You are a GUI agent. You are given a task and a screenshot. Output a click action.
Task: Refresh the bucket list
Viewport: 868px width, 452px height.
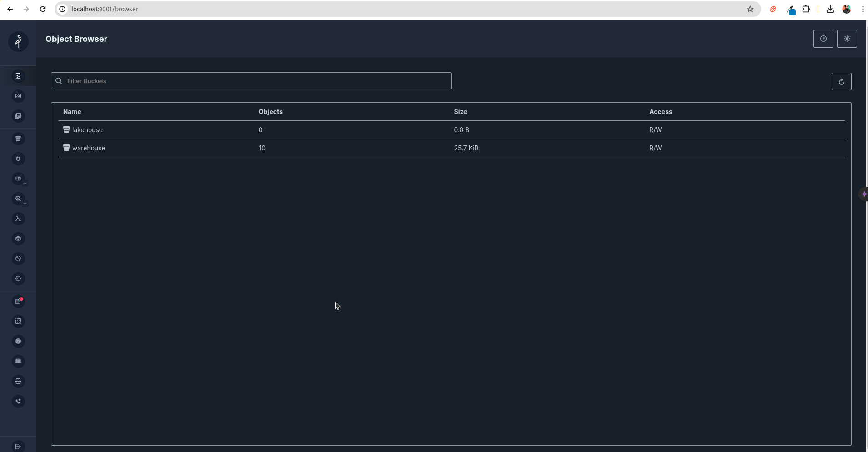click(842, 81)
